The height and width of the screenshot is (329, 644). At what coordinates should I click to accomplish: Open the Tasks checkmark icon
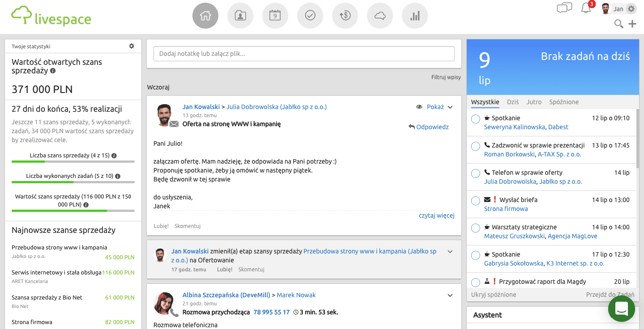(310, 16)
